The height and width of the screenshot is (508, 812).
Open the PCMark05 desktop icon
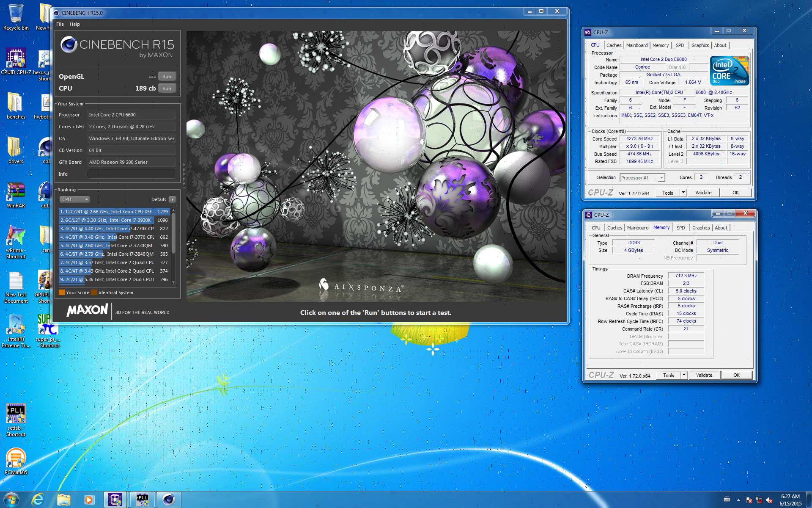click(16, 461)
